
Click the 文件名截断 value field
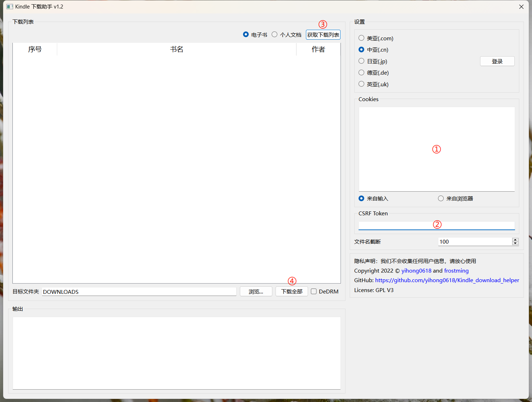coord(475,241)
